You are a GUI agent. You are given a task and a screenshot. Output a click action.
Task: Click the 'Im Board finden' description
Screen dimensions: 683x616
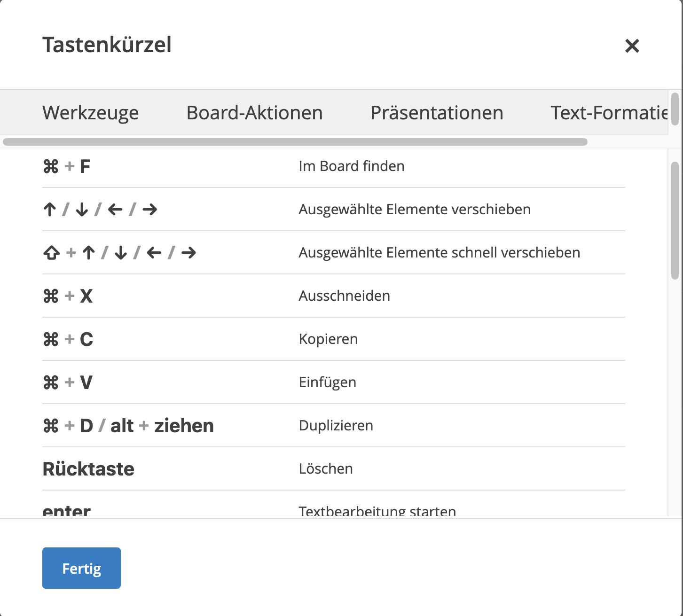coord(351,166)
